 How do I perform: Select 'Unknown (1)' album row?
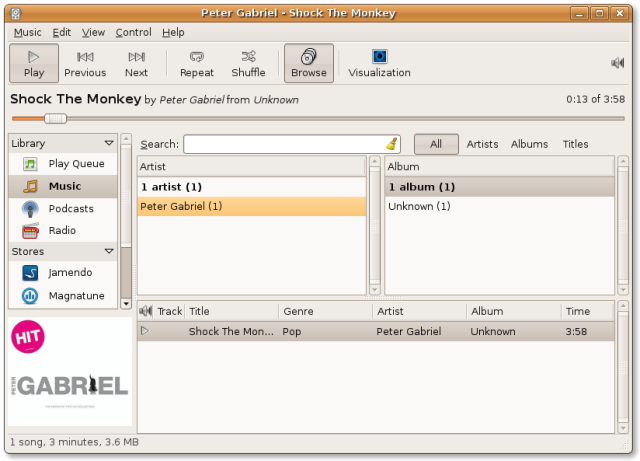coord(499,206)
